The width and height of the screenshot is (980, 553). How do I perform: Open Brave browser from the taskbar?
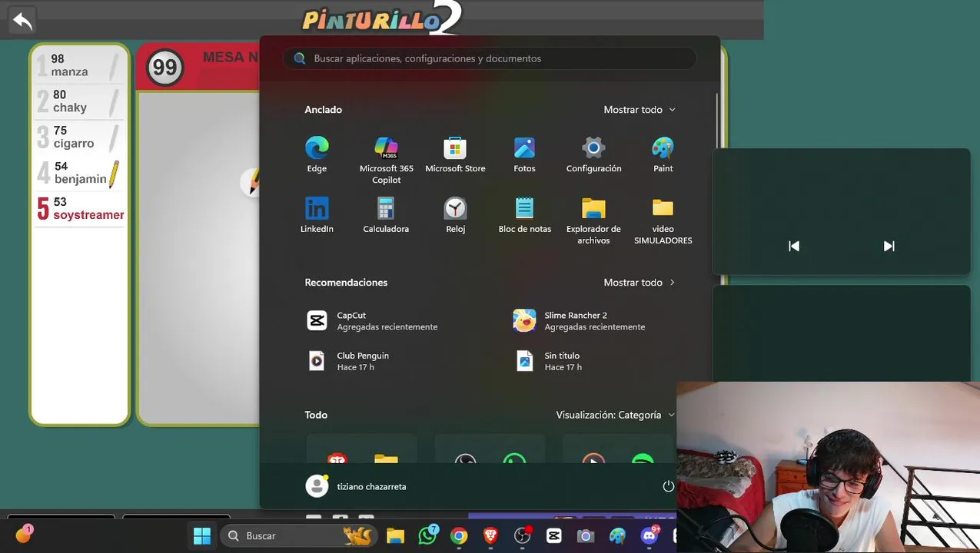(x=490, y=536)
